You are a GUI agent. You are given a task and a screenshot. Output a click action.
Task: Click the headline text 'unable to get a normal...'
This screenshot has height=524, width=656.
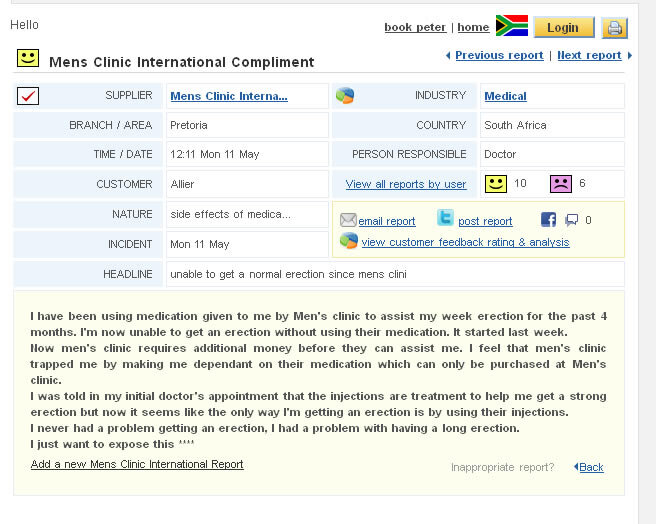pyautogui.click(x=288, y=274)
